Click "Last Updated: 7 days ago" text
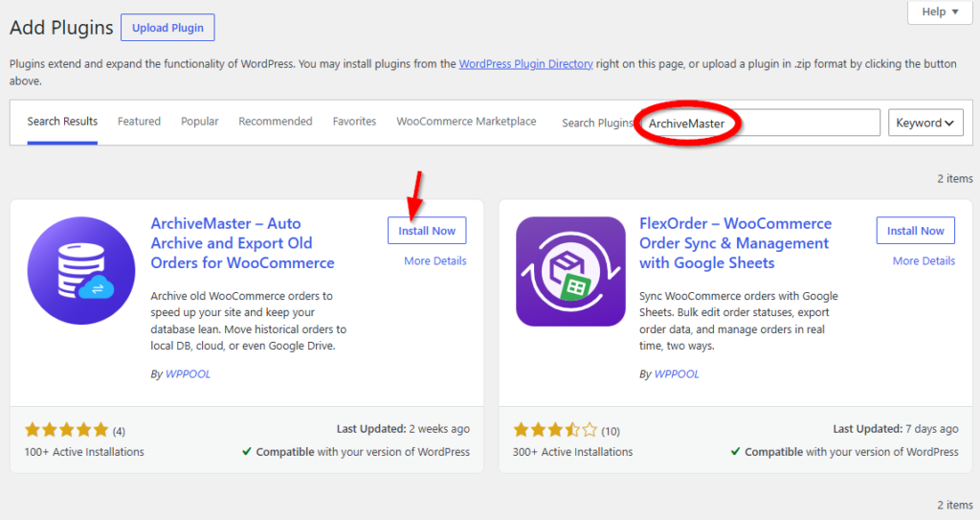Image resolution: width=980 pixels, height=520 pixels. tap(896, 429)
